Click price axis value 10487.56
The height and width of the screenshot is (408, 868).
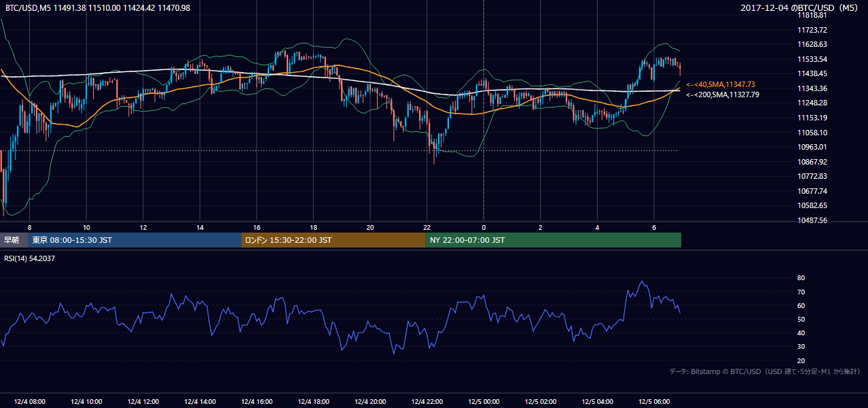coord(812,220)
